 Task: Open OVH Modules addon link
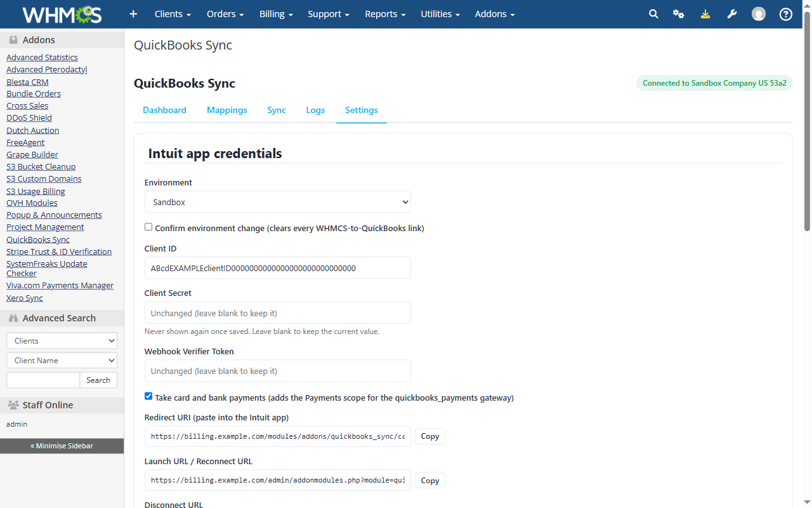tap(32, 203)
